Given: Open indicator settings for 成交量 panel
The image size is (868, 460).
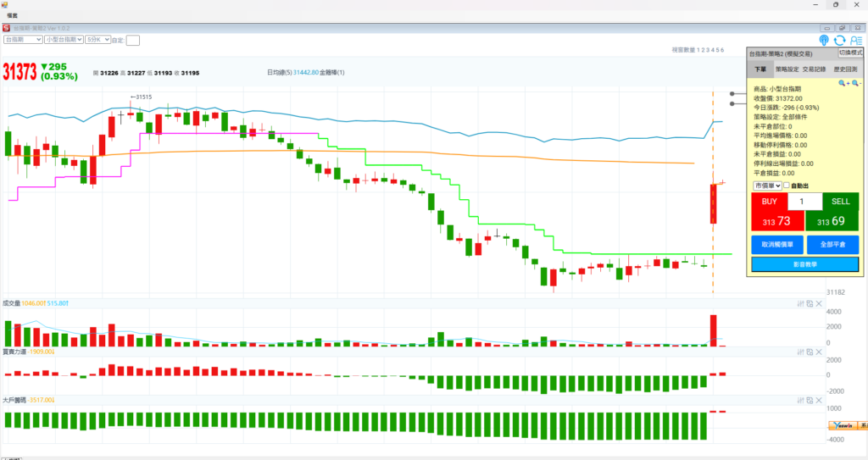Looking at the screenshot, I should (801, 303).
